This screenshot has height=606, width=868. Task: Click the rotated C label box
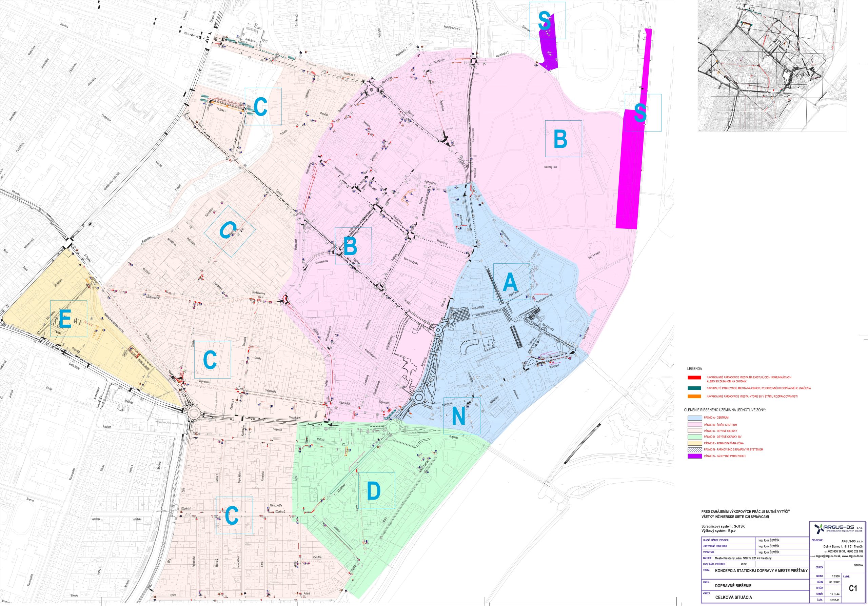tap(230, 231)
